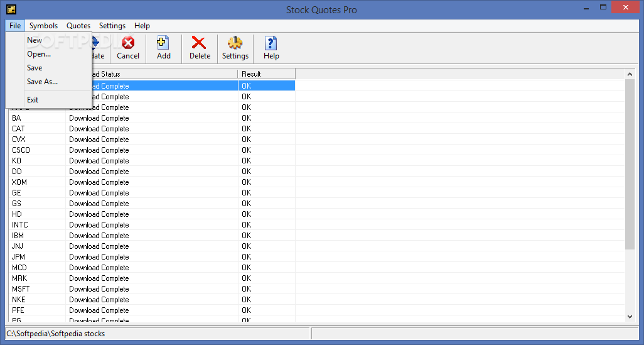644x345 pixels.
Task: Select the MCD symbol row
Action: coord(152,268)
